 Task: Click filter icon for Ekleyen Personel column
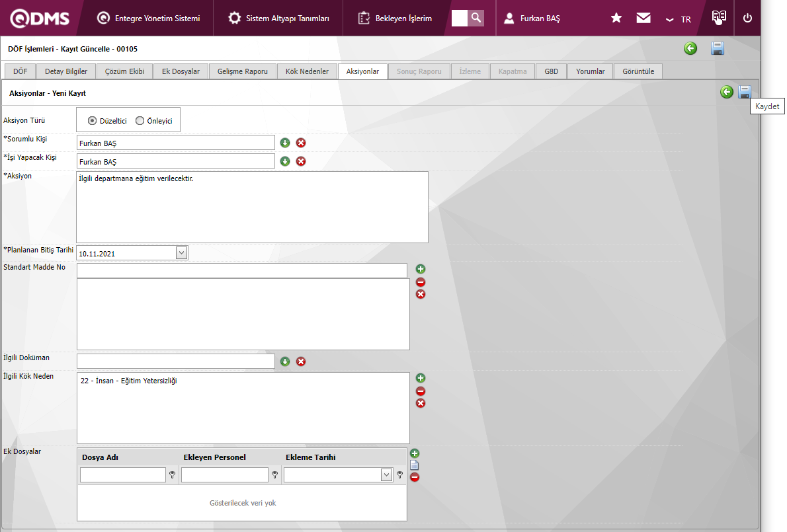(274, 475)
